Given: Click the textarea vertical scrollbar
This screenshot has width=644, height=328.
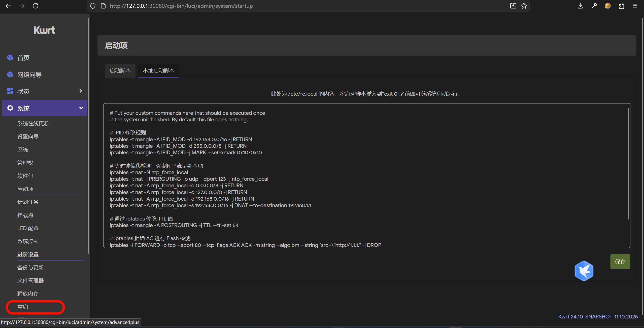Looking at the screenshot, I should tap(629, 164).
